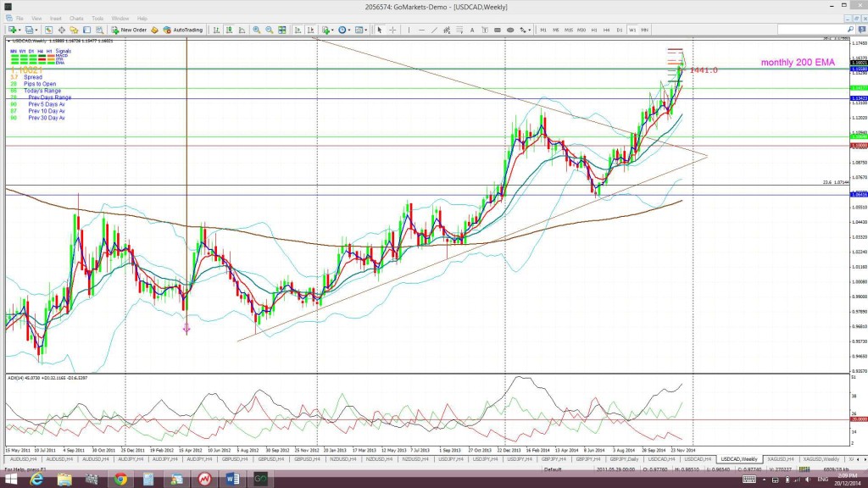Image resolution: width=868 pixels, height=488 pixels.
Task: Open the Strategy Tester icon
Action: point(100,30)
